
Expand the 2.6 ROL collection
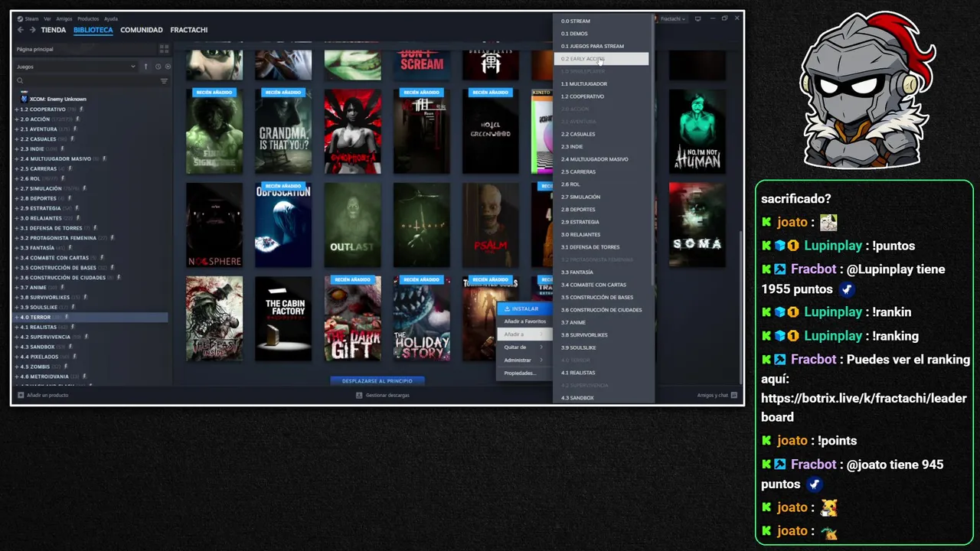click(x=17, y=178)
